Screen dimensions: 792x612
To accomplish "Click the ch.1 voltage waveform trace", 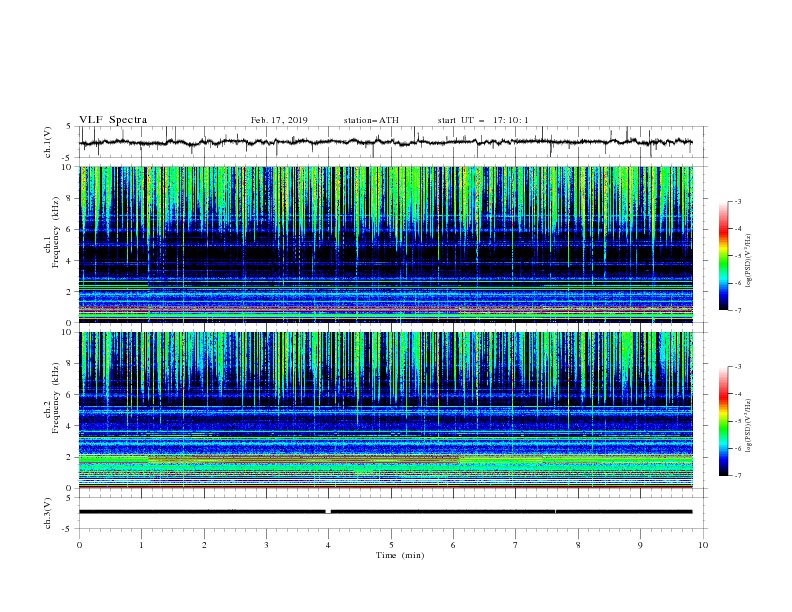I will coord(386,142).
